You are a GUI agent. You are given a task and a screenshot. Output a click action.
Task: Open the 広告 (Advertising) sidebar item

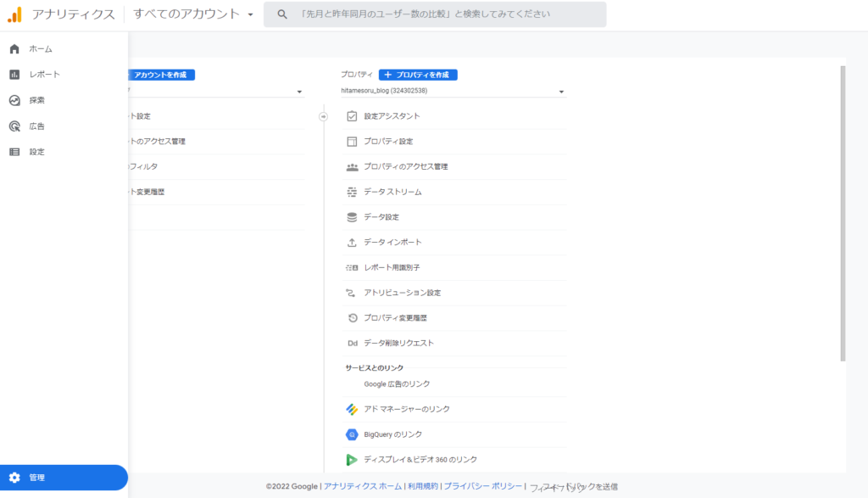[x=36, y=126]
